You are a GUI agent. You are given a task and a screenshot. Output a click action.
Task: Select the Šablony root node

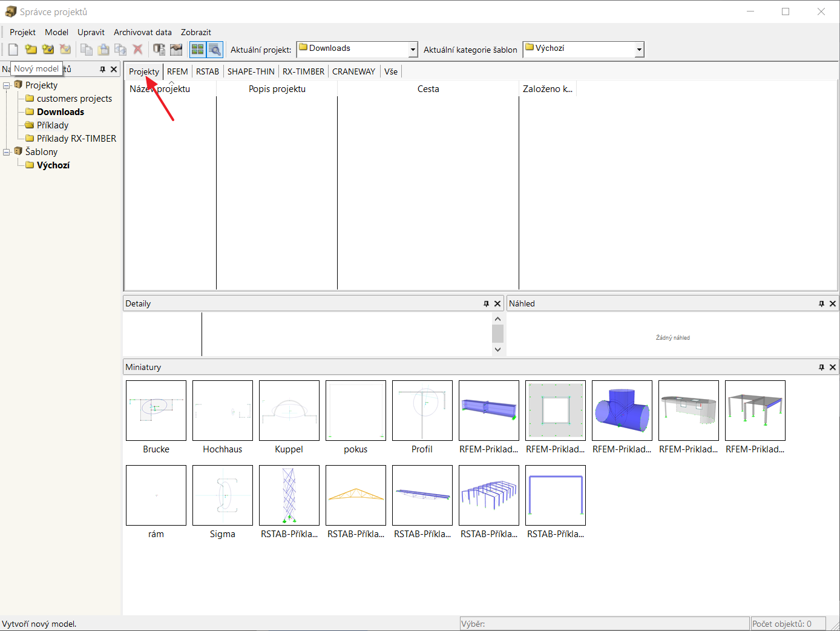click(42, 152)
